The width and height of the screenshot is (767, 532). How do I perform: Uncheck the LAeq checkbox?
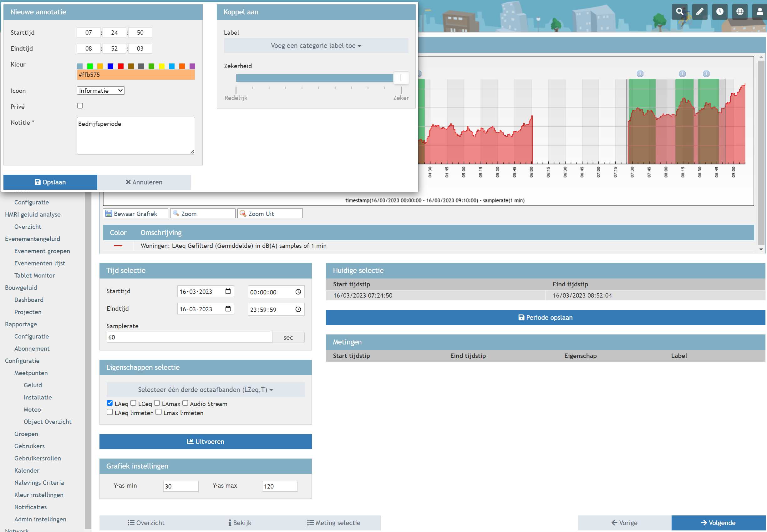pyautogui.click(x=110, y=403)
